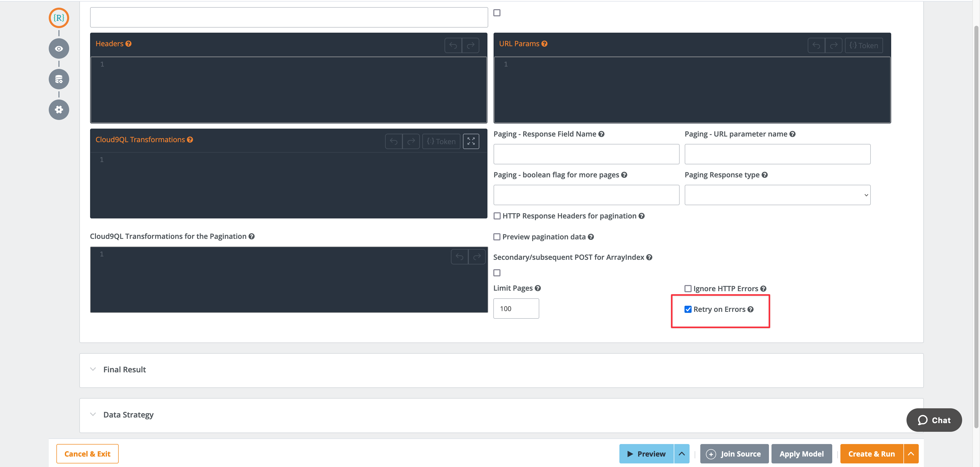The image size is (980, 467).
Task: Click help icon next to Retry on Errors
Action: tap(750, 309)
